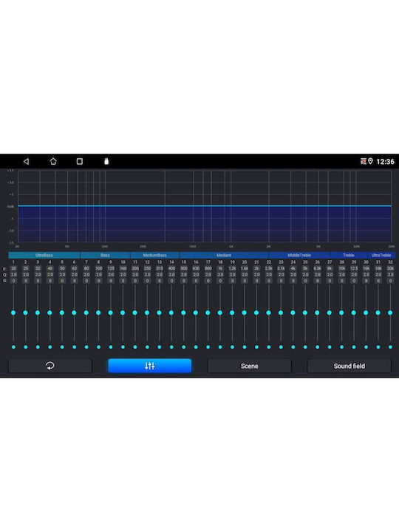
Task: Edit the gain value 0 of band 19
Action: tap(233, 281)
